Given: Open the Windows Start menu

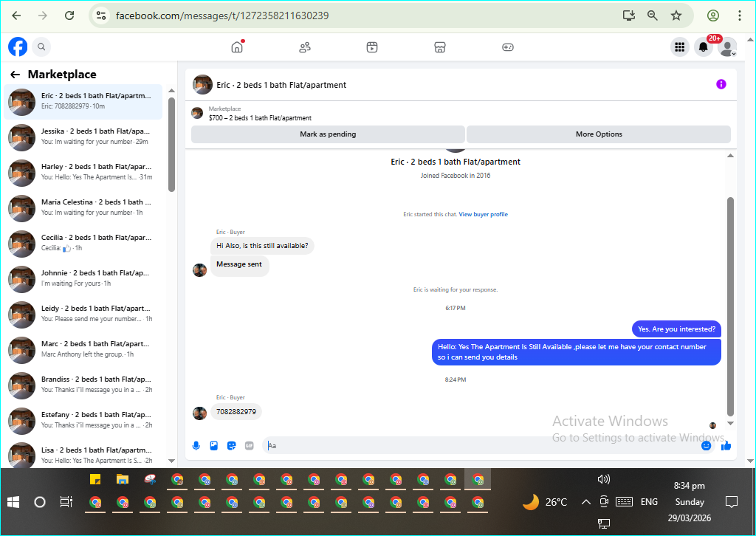Looking at the screenshot, I should (13, 502).
